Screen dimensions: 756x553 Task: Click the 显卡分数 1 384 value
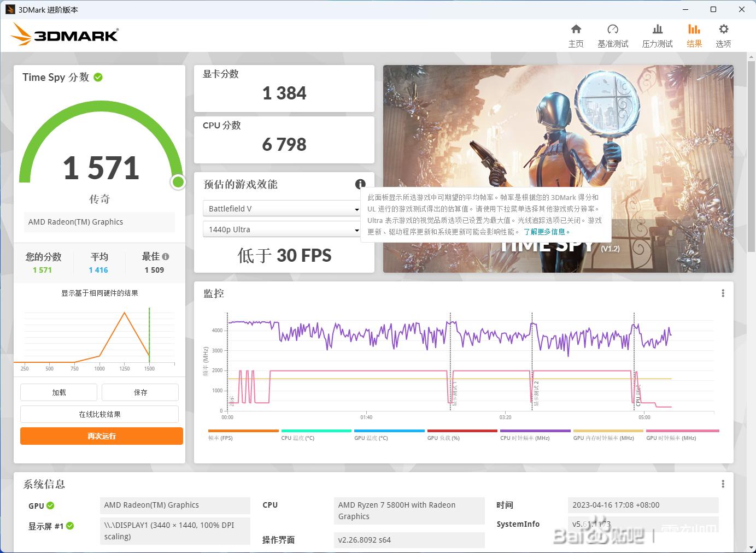coord(284,93)
